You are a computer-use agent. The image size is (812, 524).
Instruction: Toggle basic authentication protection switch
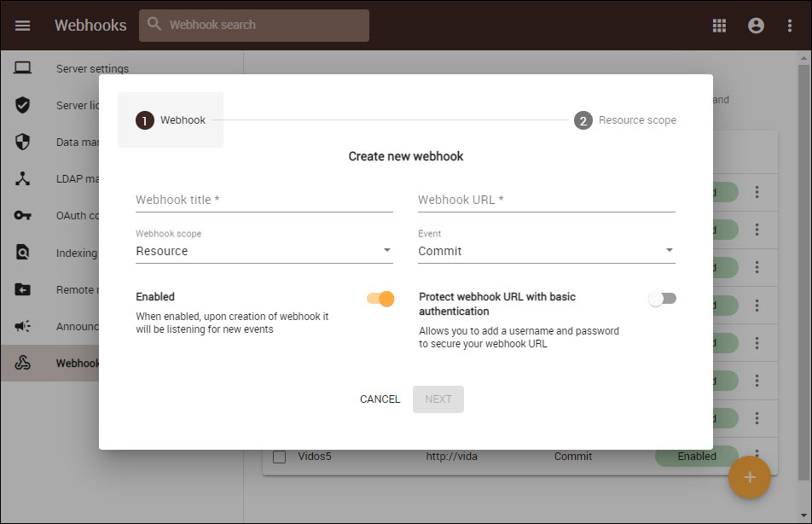(x=662, y=299)
